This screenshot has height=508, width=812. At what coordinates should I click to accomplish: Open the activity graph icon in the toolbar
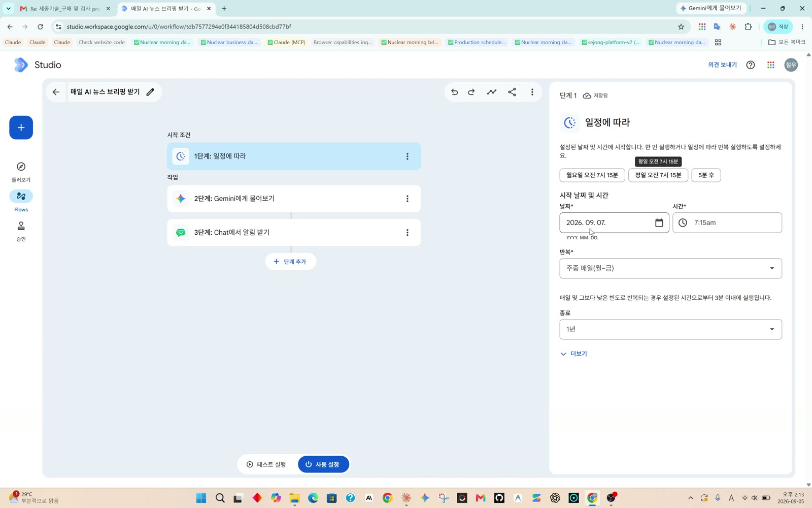(492, 92)
